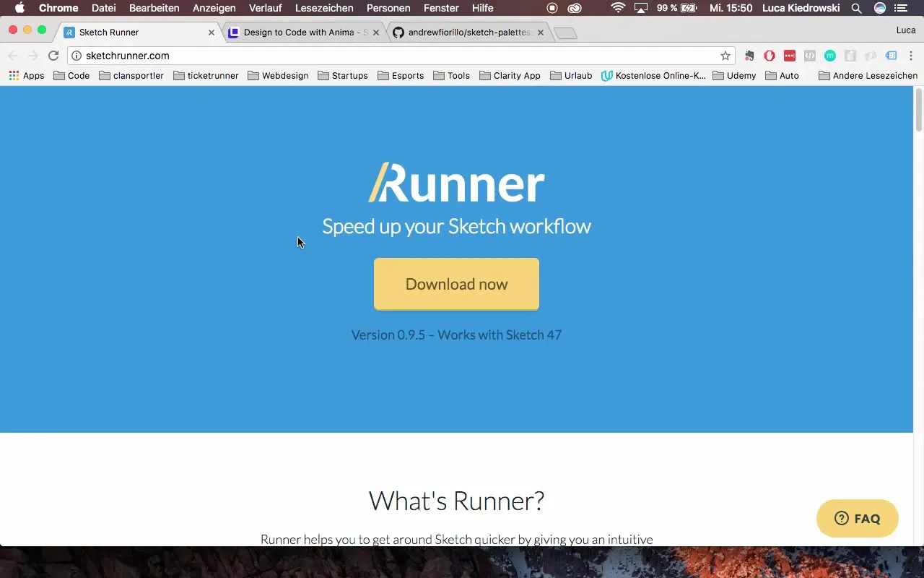Open the teal 'm' extension icon
Screen dimensions: 924x578
click(x=830, y=56)
